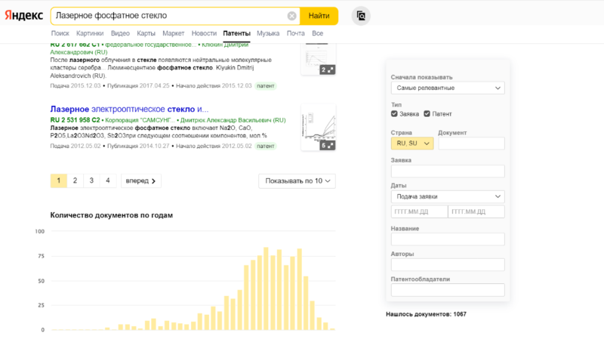Switch to the Картинки tab

tap(90, 33)
